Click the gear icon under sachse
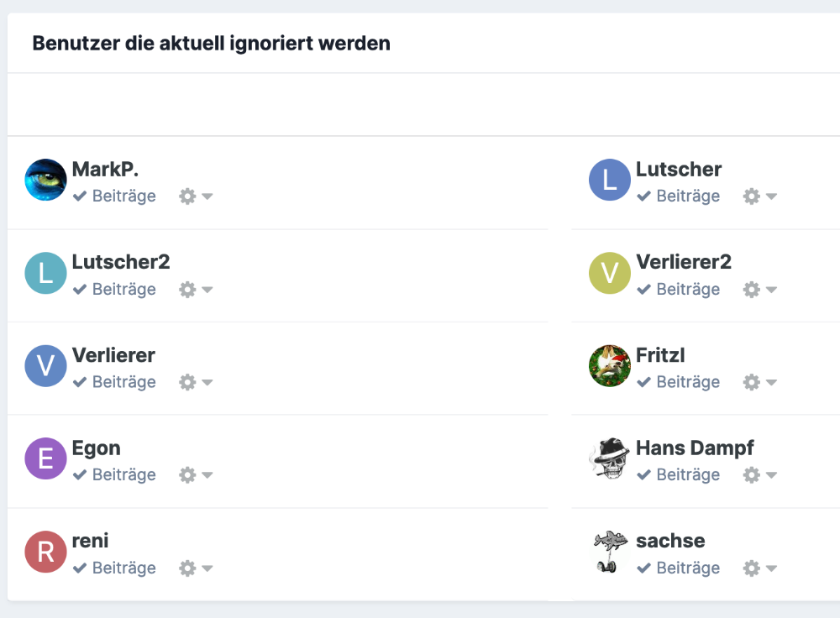 [752, 568]
